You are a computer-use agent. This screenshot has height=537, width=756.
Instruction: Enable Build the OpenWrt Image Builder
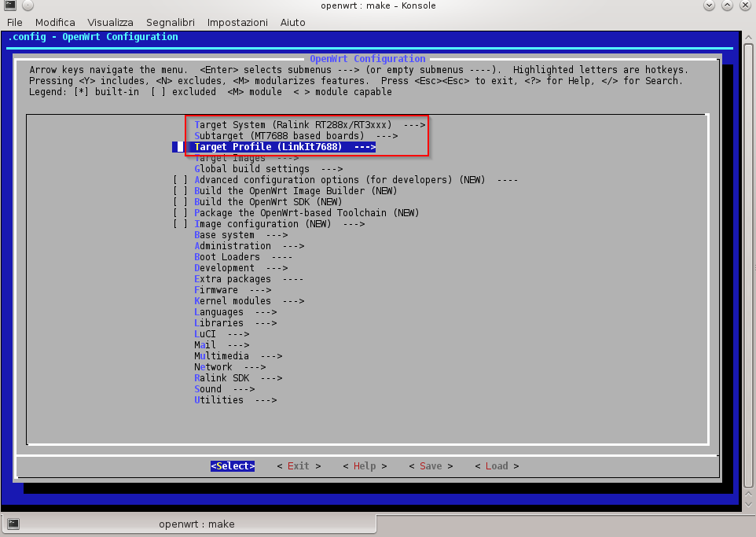coord(181,191)
